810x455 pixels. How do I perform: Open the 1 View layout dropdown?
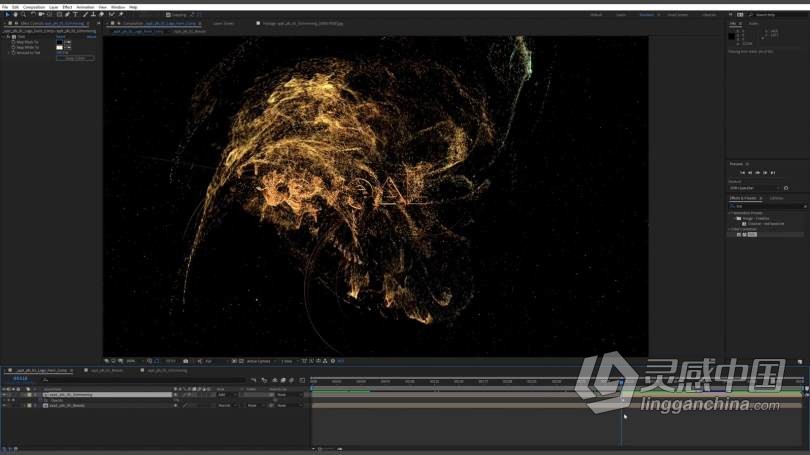click(x=289, y=361)
